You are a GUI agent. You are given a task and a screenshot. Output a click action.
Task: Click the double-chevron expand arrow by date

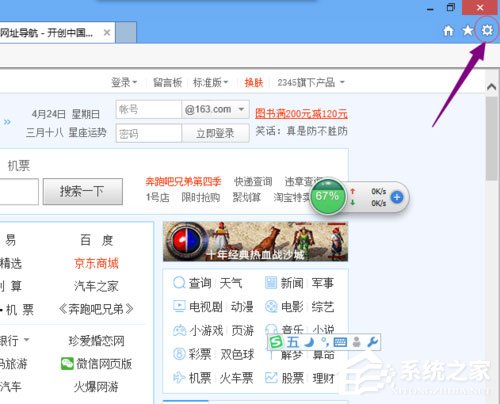click(7, 122)
